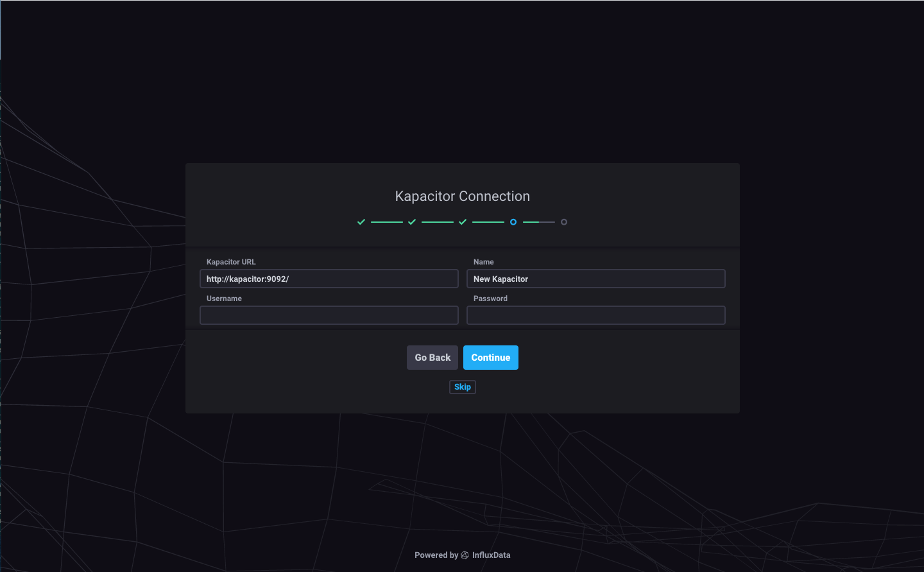Click the current blue step circle
Image resolution: width=924 pixels, height=572 pixels.
point(513,222)
